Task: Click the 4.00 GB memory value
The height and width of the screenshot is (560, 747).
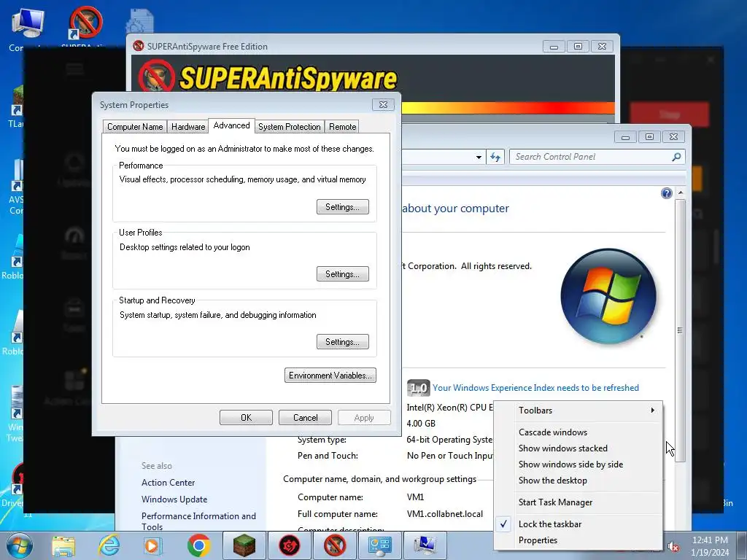Action: (x=421, y=424)
